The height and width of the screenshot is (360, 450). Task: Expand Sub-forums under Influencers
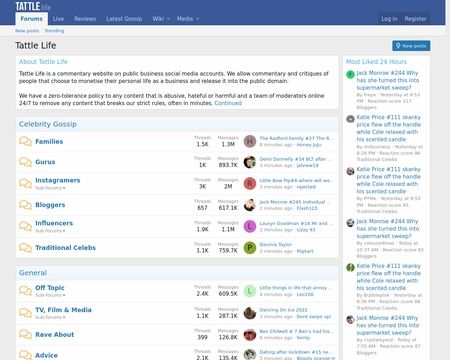tap(50, 231)
